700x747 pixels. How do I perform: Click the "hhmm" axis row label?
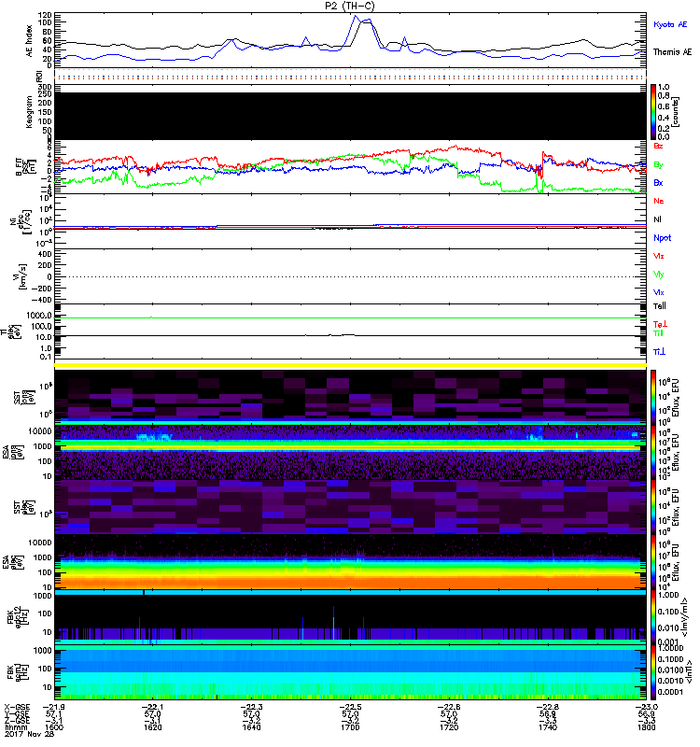coord(16,727)
